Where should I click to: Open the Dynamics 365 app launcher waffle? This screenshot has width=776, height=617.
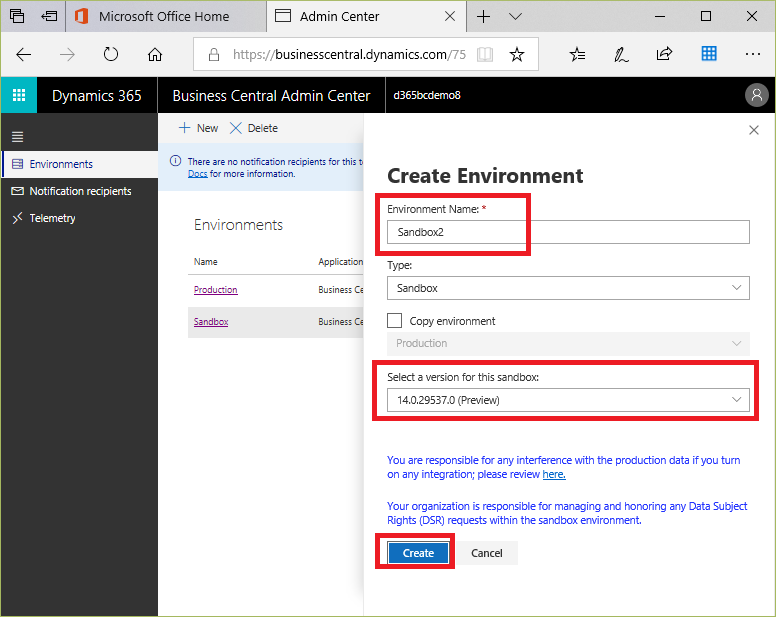[x=19, y=96]
